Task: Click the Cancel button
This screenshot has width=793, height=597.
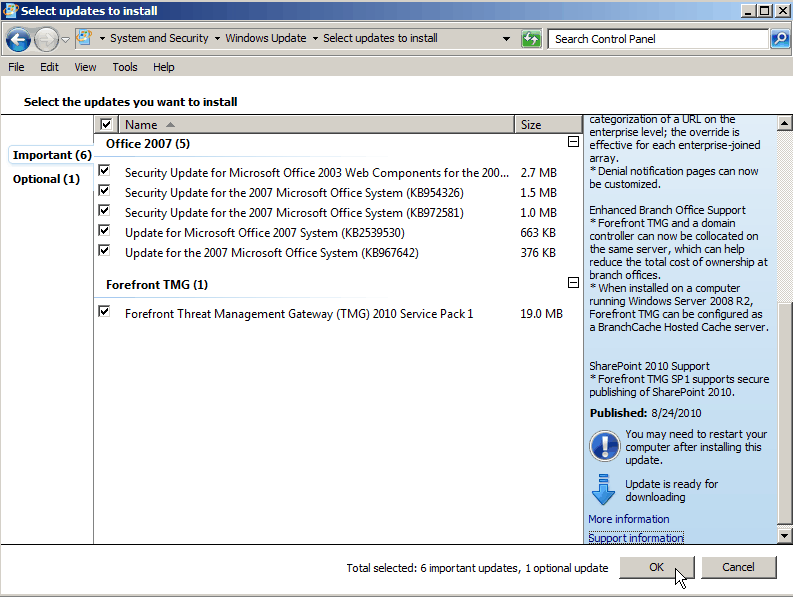Action: click(x=738, y=567)
